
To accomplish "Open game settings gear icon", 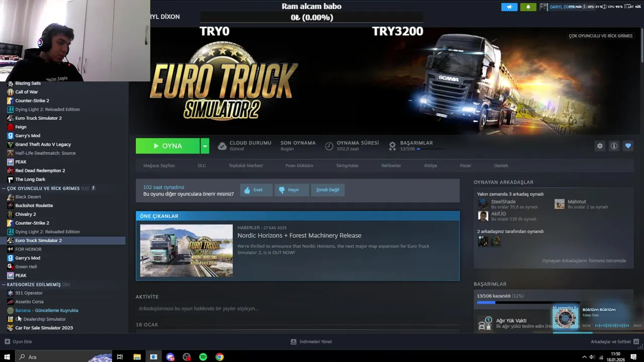I will 600,146.
